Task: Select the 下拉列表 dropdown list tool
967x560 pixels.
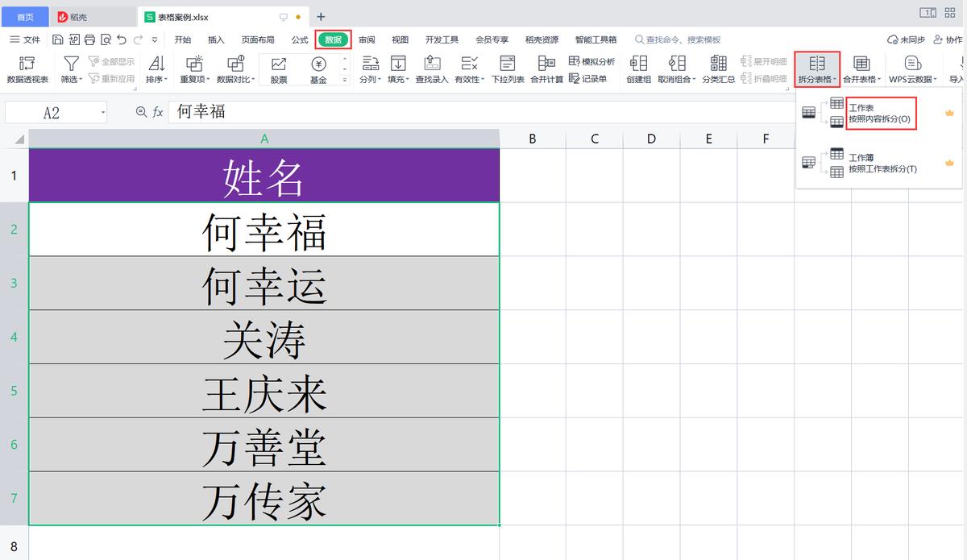Action: coord(508,69)
